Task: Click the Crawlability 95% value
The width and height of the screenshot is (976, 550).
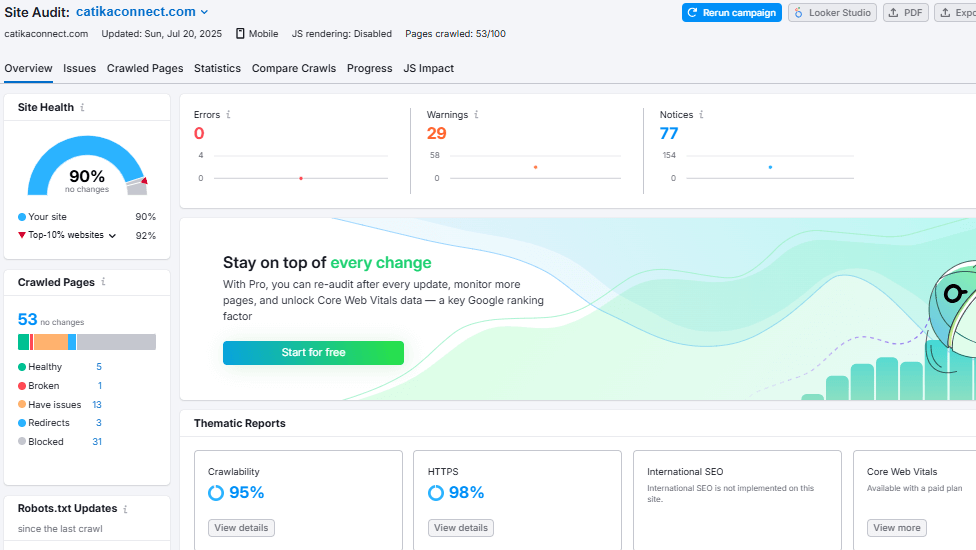Action: [246, 493]
